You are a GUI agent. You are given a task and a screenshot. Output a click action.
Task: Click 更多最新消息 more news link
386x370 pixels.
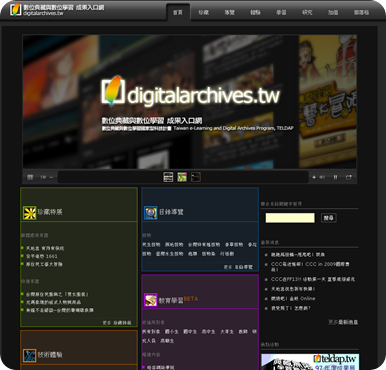coord(343,322)
